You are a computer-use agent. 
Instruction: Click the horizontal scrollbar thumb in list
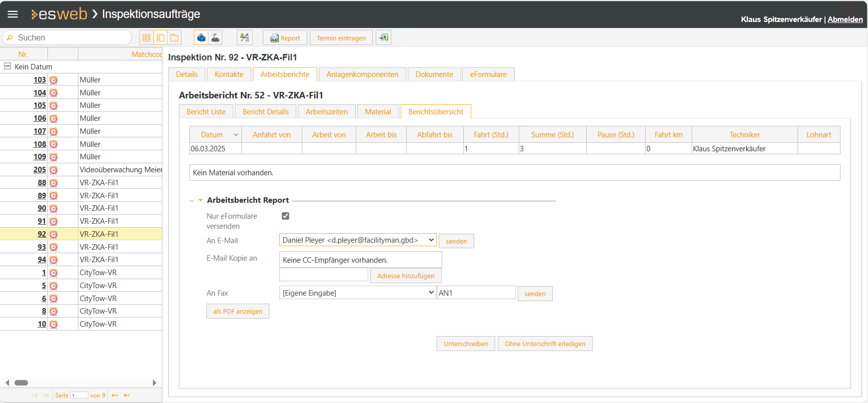pyautogui.click(x=21, y=383)
